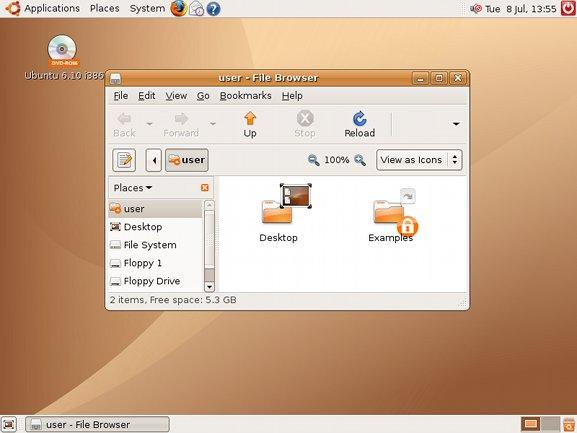
Task: Toggle text-based location bar edit icon
Action: [124, 160]
